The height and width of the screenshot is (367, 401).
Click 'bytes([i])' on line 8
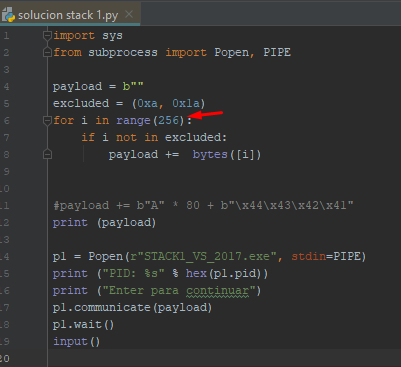pos(227,155)
